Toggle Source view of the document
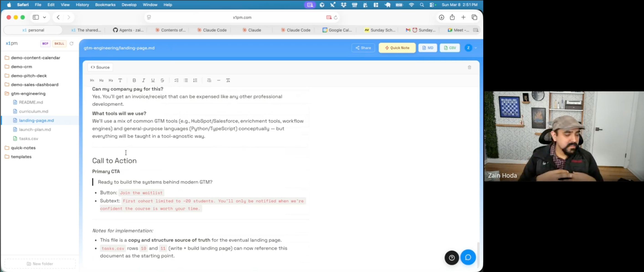This screenshot has height=272, width=644. coord(100,67)
